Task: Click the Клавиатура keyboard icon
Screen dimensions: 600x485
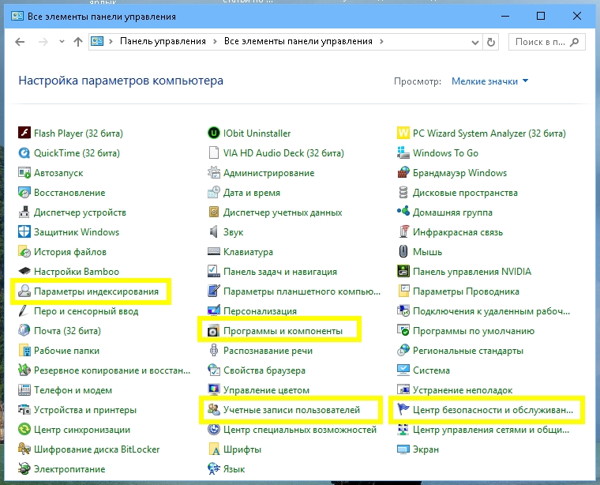Action: [214, 251]
